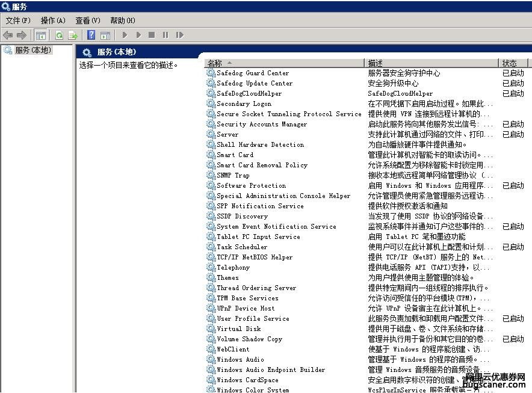Screen dimensions: 532x393
Task: Select the SafeDogCloudHelper service row
Action: click(x=249, y=93)
